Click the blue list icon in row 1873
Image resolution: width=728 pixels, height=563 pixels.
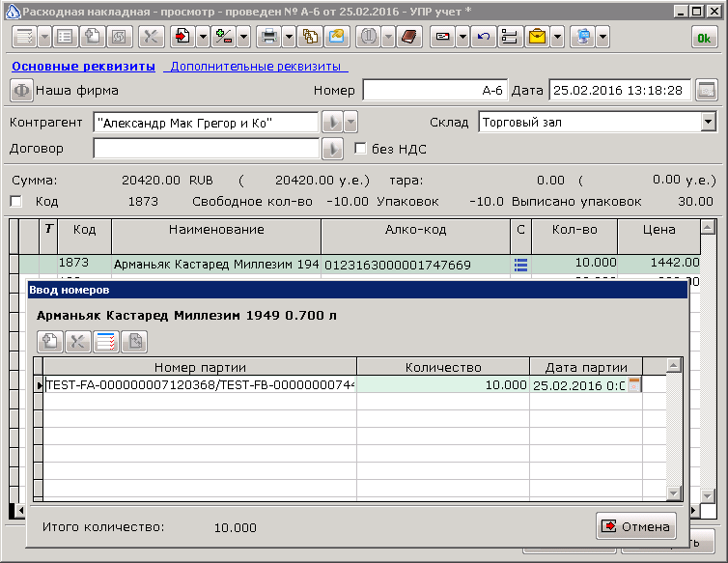(x=521, y=265)
